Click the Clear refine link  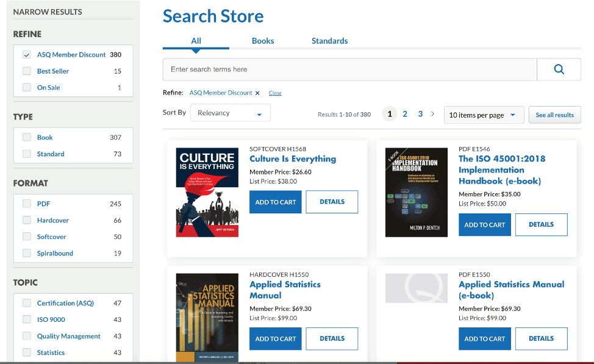[275, 93]
